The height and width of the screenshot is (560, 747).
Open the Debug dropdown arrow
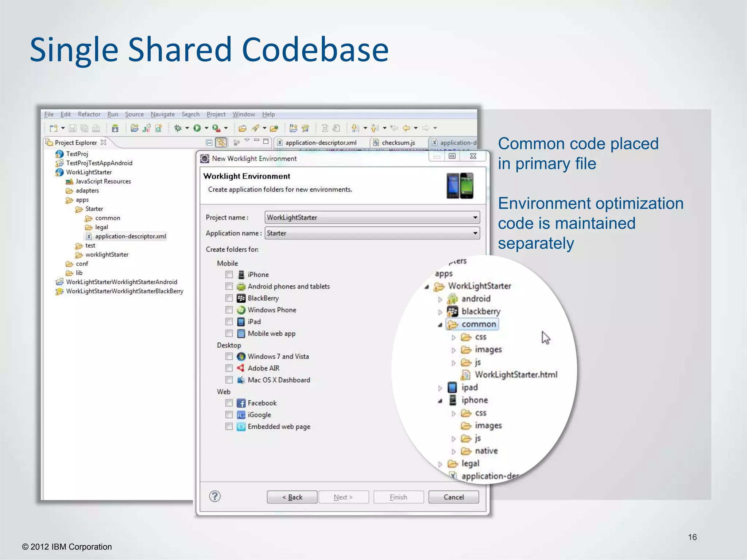pos(187,128)
